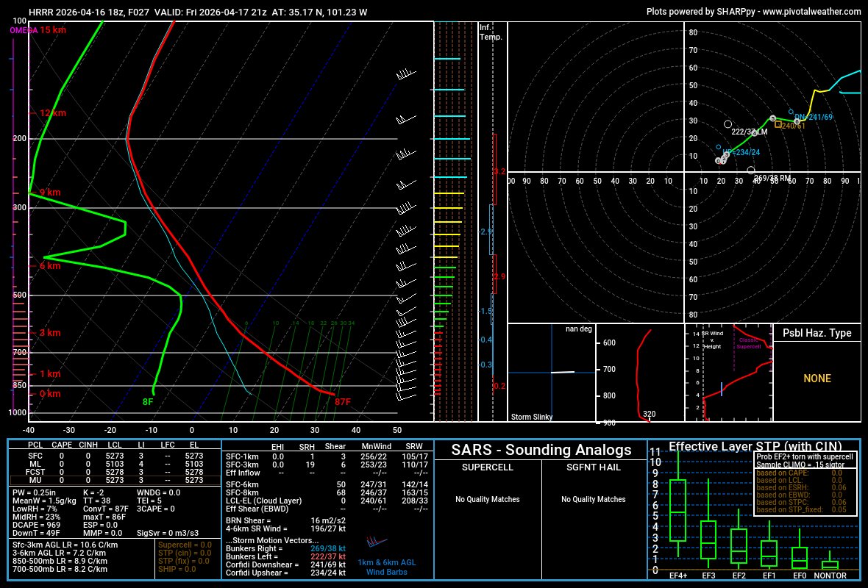This screenshot has height=588, width=868.
Task: Click the red '87F' surface temperature label
Action: pyautogui.click(x=343, y=401)
